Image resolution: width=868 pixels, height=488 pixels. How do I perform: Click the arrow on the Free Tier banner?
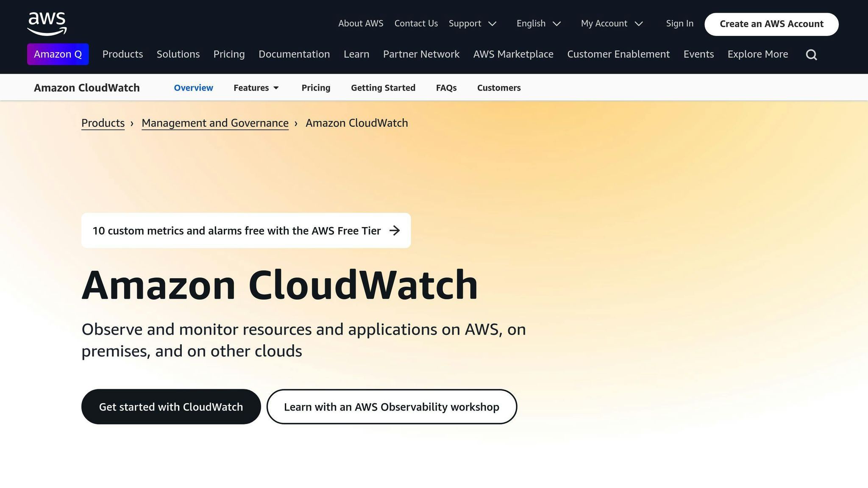click(395, 230)
